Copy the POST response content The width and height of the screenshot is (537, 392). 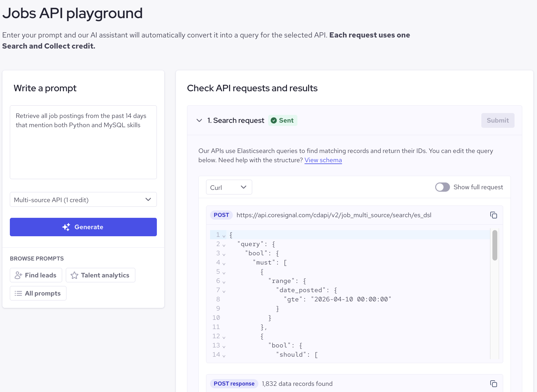pos(493,384)
